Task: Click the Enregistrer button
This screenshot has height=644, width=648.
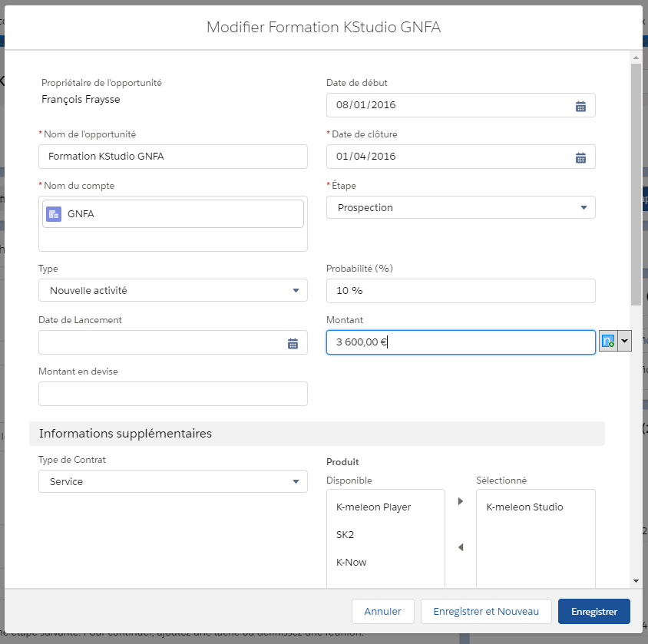Action: (593, 612)
